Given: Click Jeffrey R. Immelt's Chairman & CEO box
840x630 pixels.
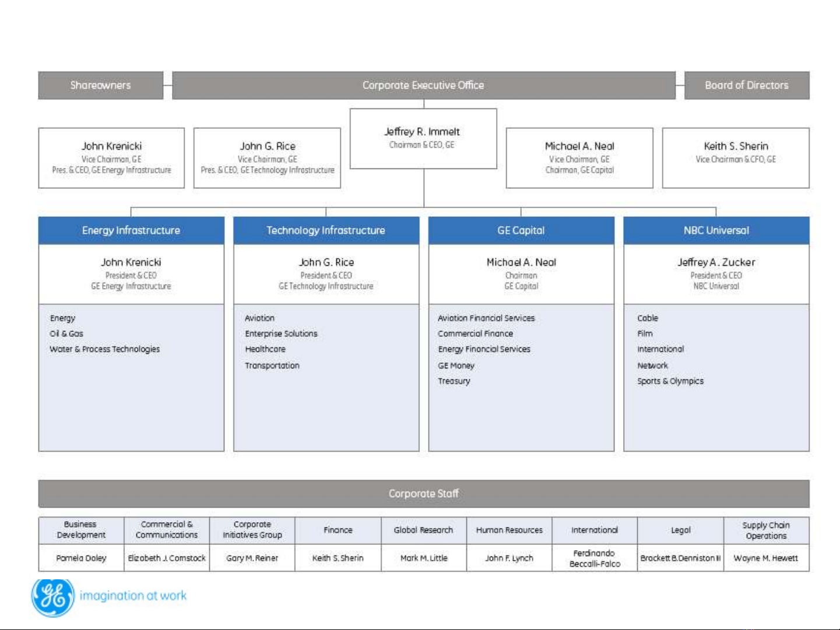Looking at the screenshot, I should click(423, 139).
